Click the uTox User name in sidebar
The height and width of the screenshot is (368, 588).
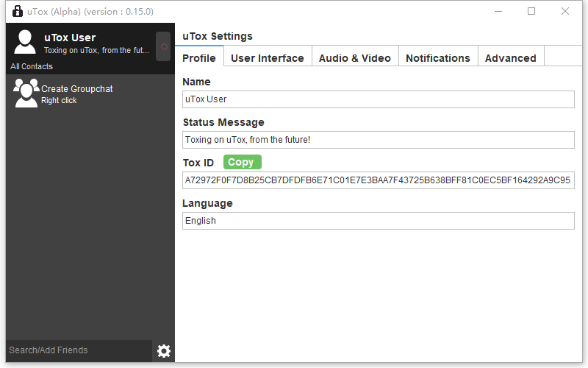click(x=70, y=38)
